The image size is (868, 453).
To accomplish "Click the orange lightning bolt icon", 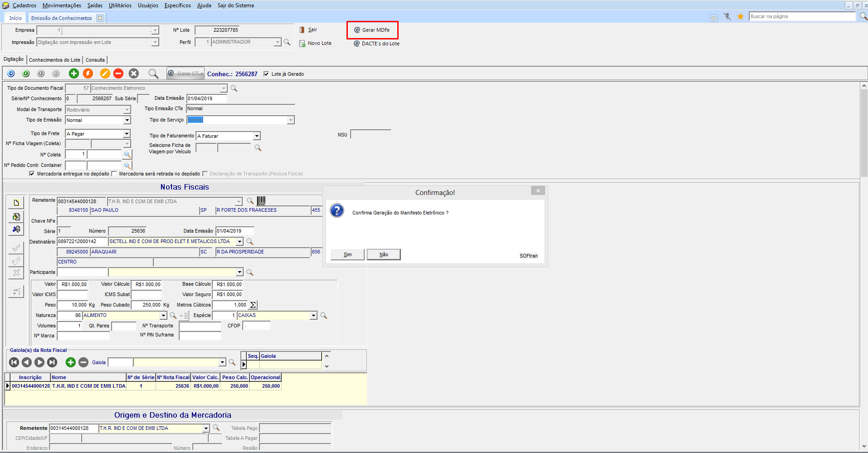I will (88, 73).
